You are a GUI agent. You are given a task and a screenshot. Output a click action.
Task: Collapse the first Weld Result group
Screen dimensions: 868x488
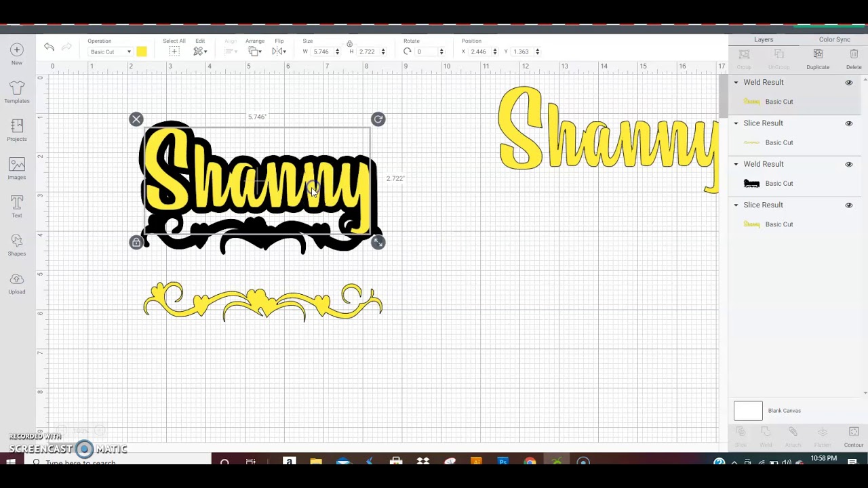(x=736, y=83)
